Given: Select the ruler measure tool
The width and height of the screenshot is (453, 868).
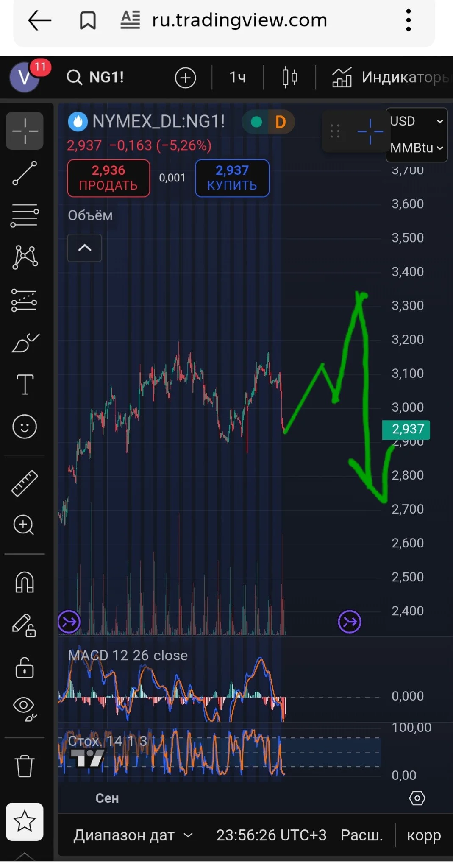Looking at the screenshot, I should [25, 483].
